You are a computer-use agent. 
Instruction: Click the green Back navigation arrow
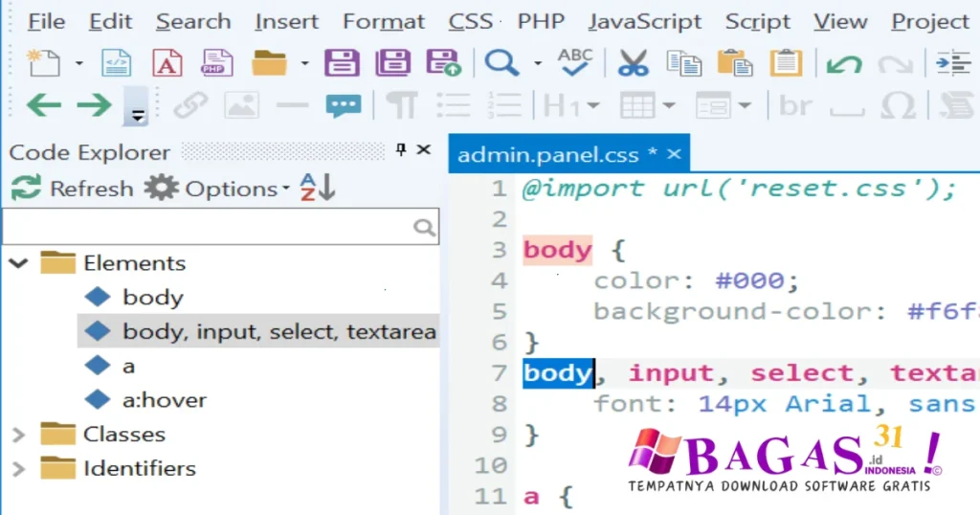43,104
